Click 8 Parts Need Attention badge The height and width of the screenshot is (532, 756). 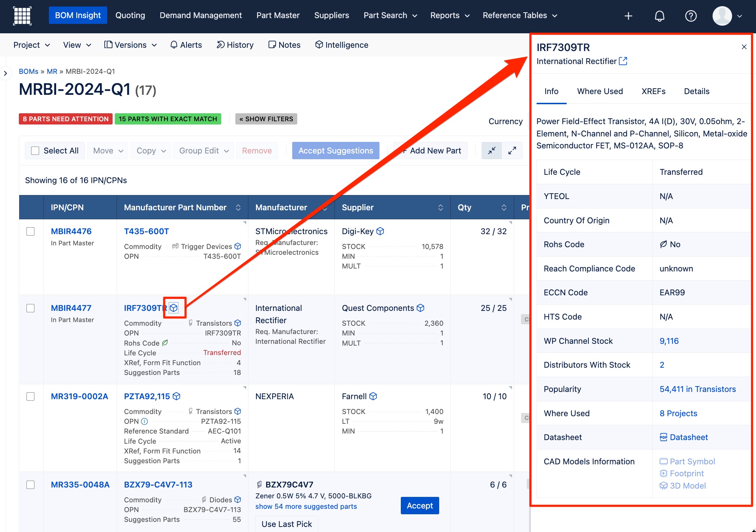pos(66,119)
